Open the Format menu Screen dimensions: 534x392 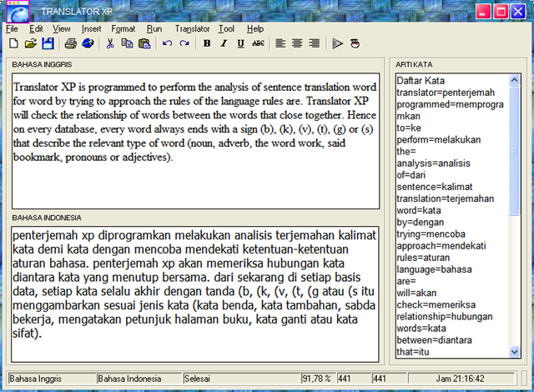(123, 29)
